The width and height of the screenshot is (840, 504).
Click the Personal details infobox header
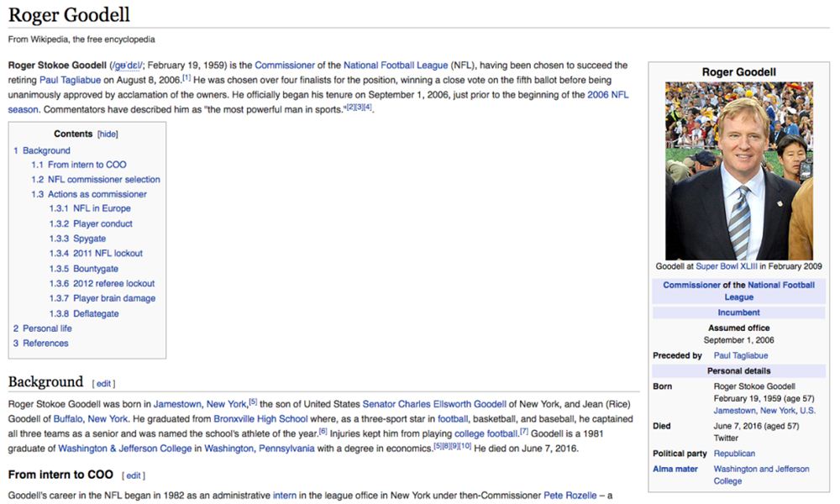click(738, 370)
